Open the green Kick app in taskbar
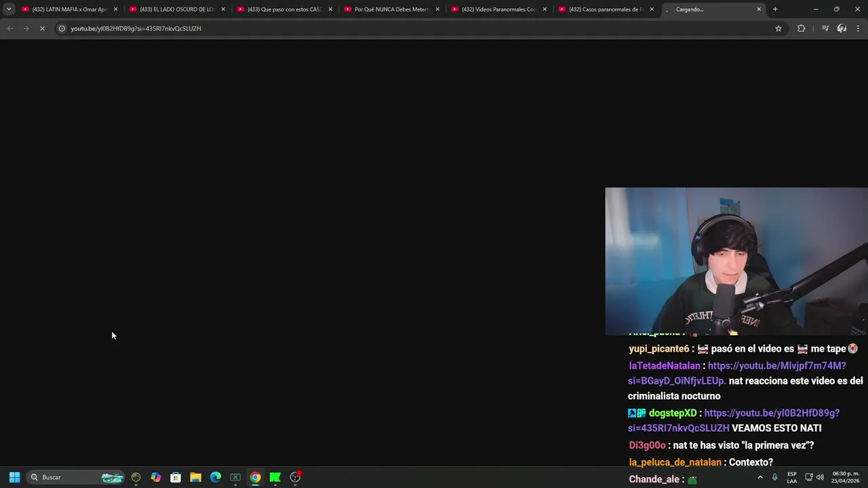 pyautogui.click(x=275, y=477)
